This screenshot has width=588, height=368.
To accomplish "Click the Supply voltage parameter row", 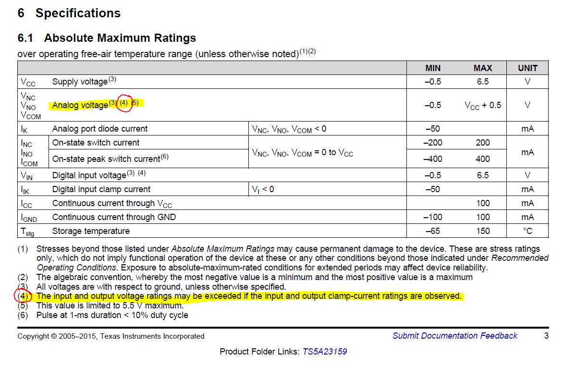I will (x=283, y=82).
